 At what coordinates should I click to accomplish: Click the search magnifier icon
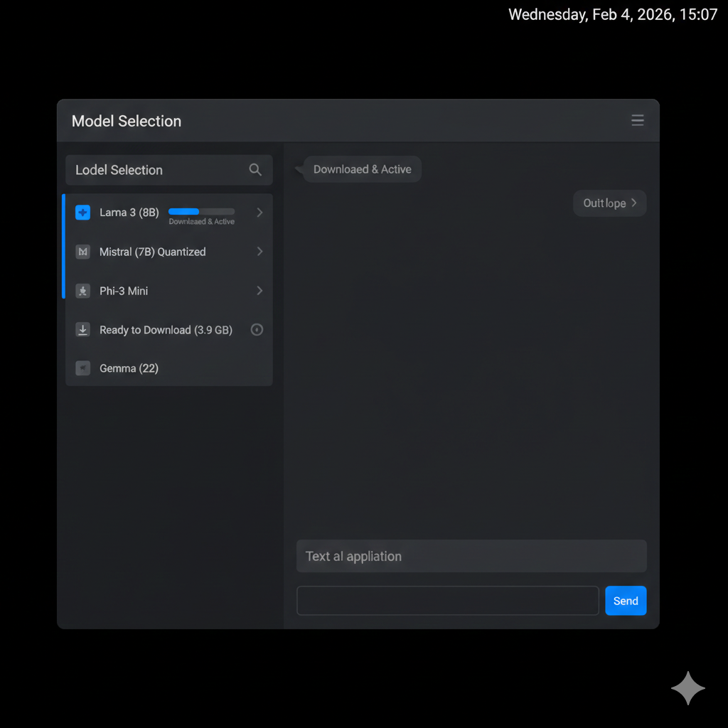[255, 170]
